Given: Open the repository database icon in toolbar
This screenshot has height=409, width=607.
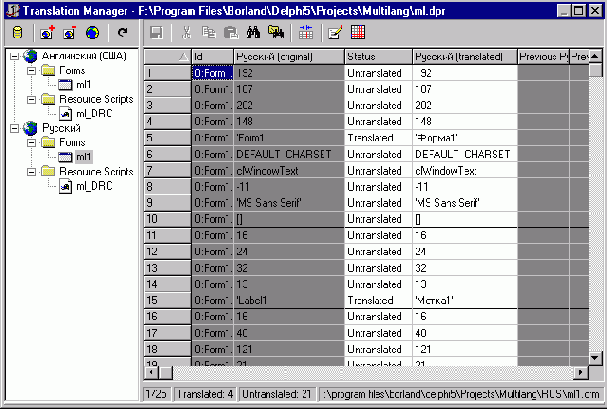Looking at the screenshot, I should pos(17,33).
